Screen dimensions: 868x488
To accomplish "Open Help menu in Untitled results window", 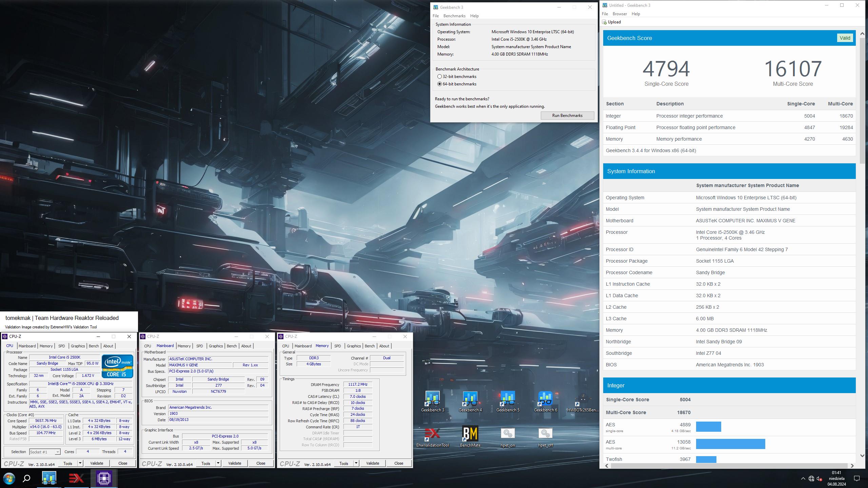I will [x=636, y=14].
